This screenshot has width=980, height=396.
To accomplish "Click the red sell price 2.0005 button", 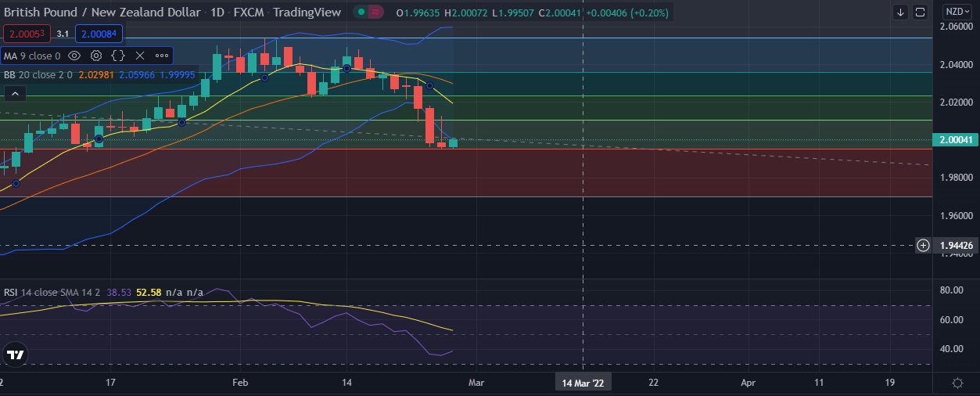I will [x=27, y=34].
